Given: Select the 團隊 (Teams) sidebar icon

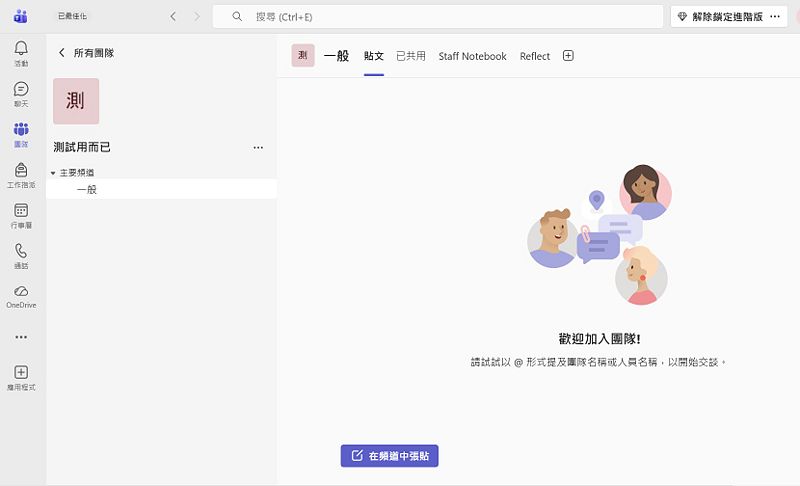Looking at the screenshot, I should pos(21,133).
